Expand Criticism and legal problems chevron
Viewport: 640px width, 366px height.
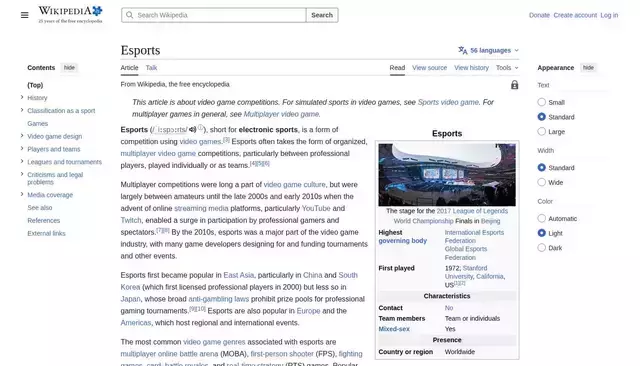pyautogui.click(x=22, y=174)
